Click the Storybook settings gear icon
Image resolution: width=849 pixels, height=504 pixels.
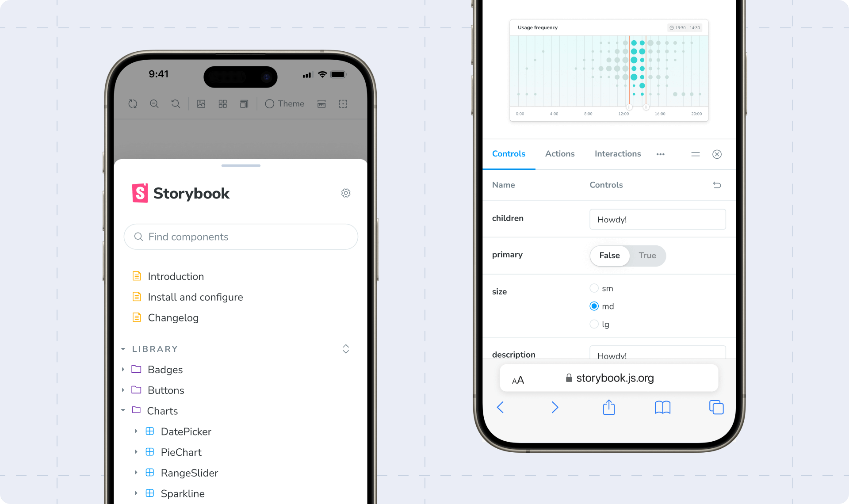tap(346, 193)
